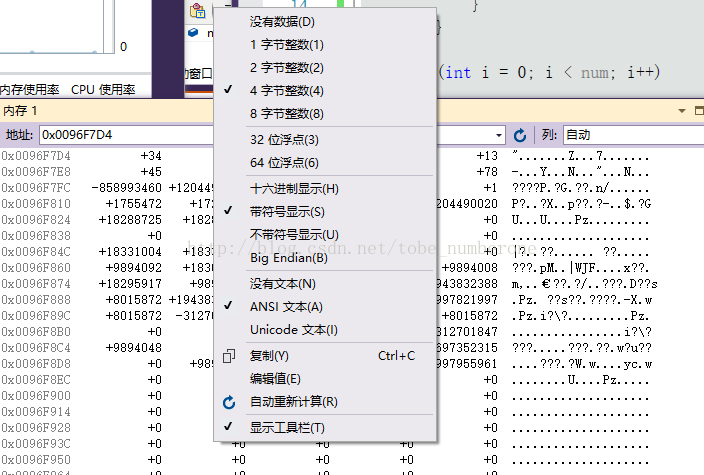Open the 列 dropdown showing 自动
This screenshot has height=475, width=704.
pos(633,135)
